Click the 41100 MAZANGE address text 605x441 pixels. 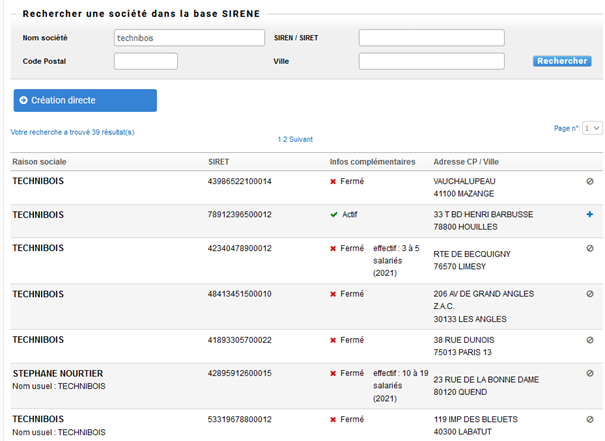[x=464, y=194]
